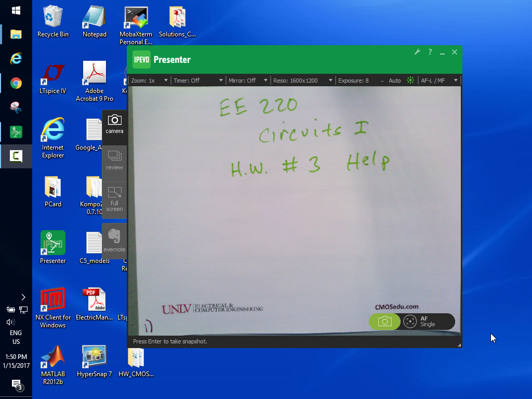This screenshot has width=532, height=399.
Task: Show hidden system tray icons chevron
Action: point(23,297)
